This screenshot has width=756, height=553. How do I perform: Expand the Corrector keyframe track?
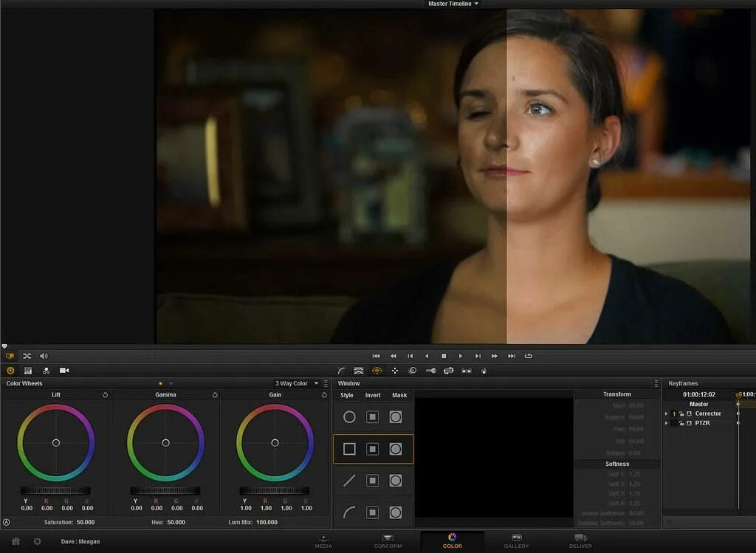(667, 413)
